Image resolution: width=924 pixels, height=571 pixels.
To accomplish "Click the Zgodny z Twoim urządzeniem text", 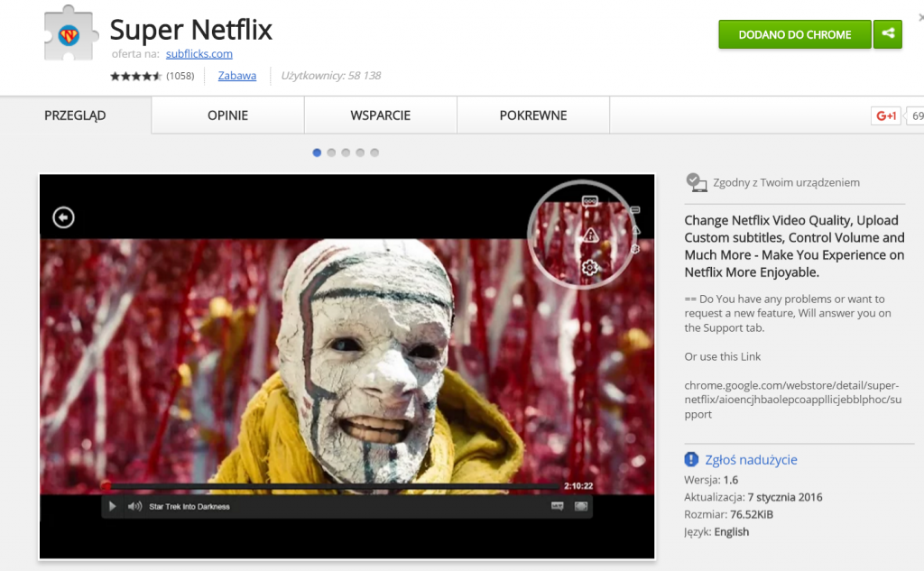I will 786,183.
